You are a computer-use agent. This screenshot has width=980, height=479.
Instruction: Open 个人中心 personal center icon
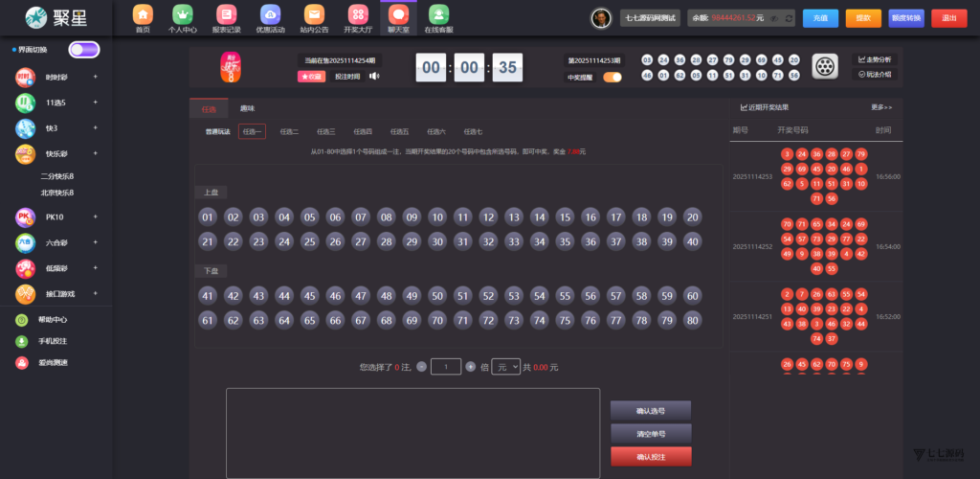[x=182, y=15]
